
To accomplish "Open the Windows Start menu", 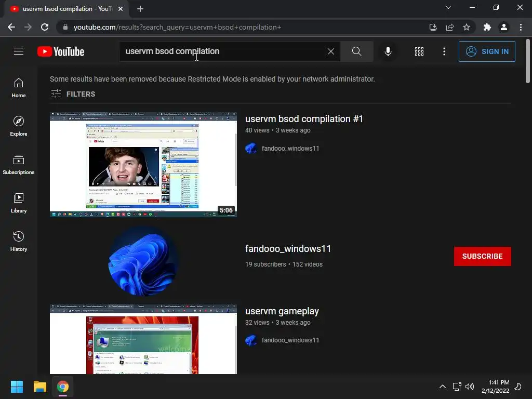I will click(17, 387).
